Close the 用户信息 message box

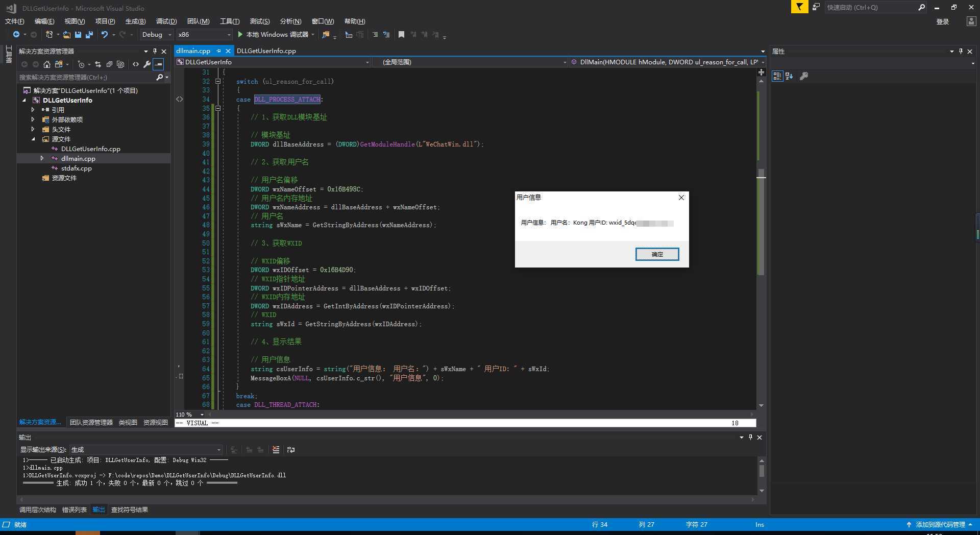point(681,198)
